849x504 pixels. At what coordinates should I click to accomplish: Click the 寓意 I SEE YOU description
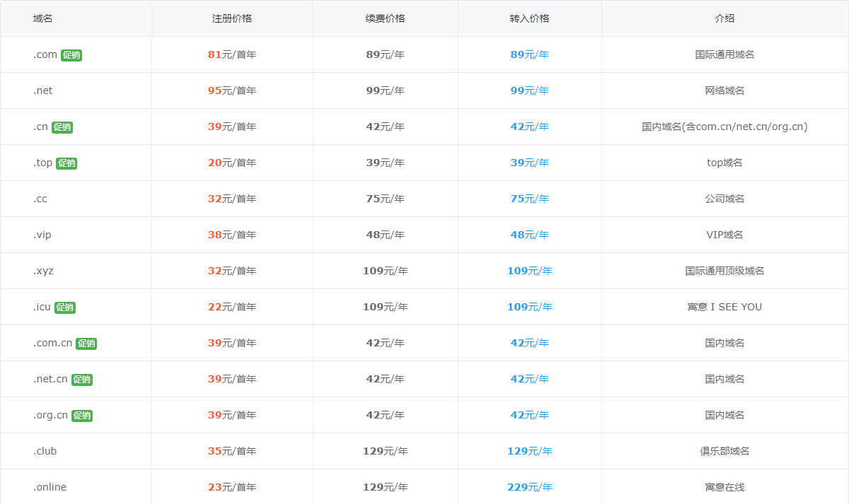(x=724, y=307)
